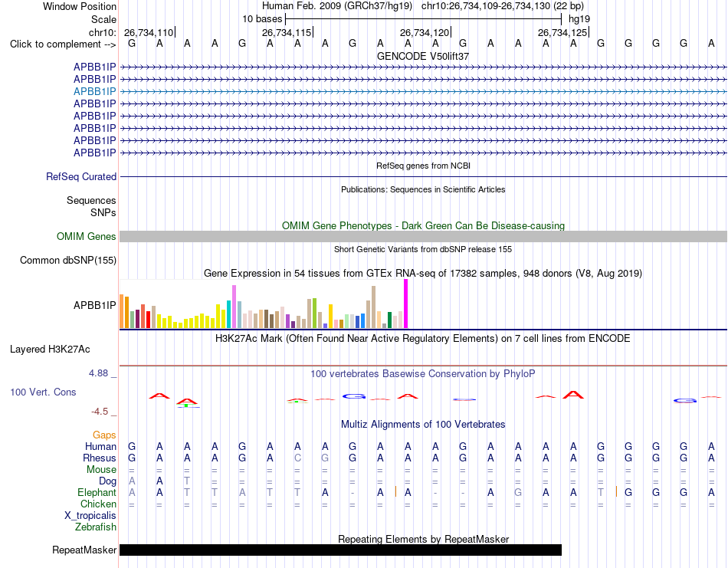The height and width of the screenshot is (568, 728).
Task: Click '100 vertebrates Basewise Conservation by PhyloP' title
Action: [x=423, y=374]
